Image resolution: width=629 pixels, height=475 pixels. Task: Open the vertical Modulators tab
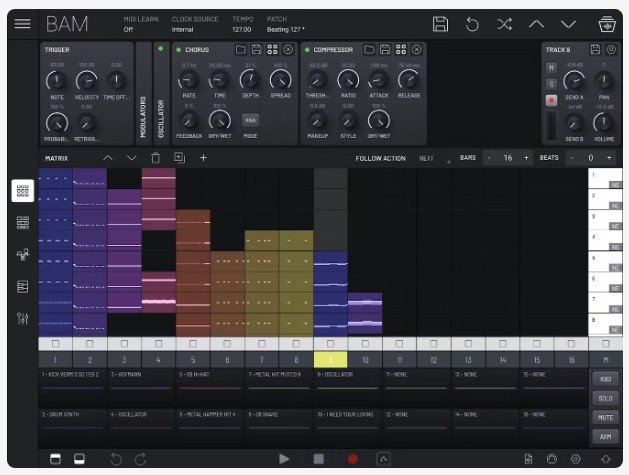(144, 93)
